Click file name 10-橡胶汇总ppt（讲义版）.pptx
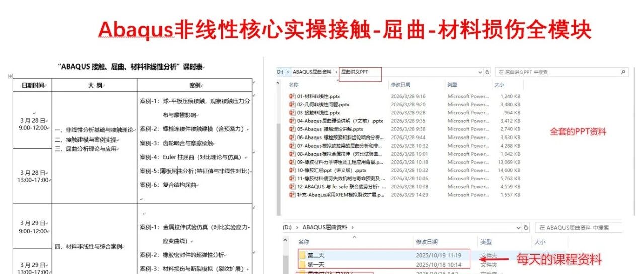The height and width of the screenshot is (274, 644). pyautogui.click(x=332, y=170)
